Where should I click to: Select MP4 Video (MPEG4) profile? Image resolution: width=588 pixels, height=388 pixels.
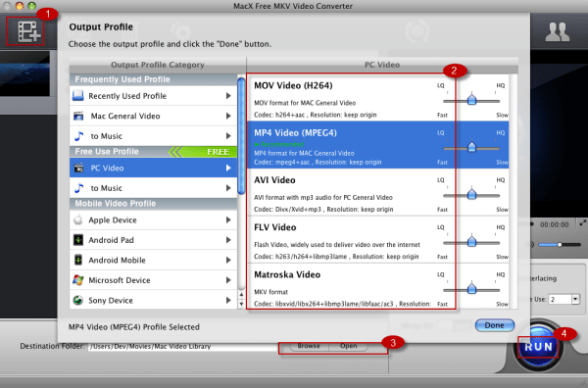[377, 144]
